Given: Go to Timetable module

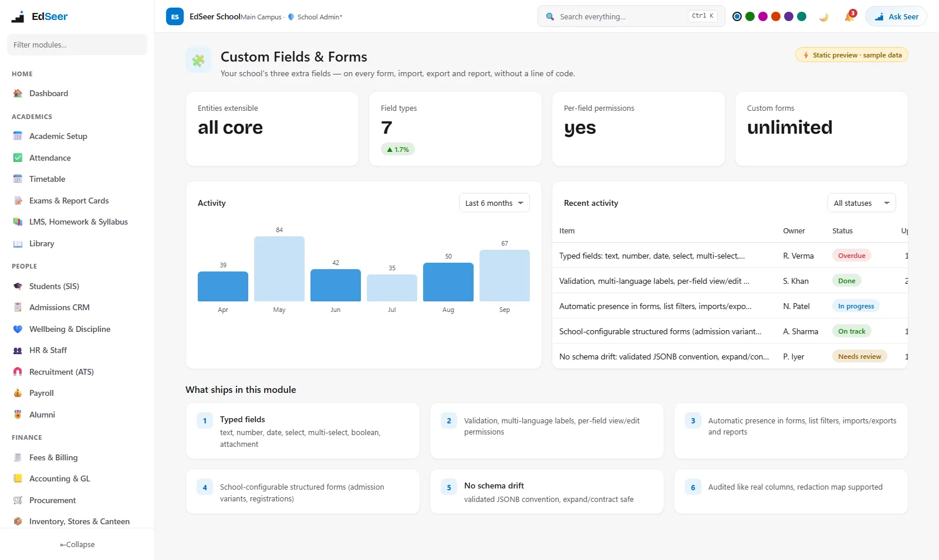Looking at the screenshot, I should (77, 179).
